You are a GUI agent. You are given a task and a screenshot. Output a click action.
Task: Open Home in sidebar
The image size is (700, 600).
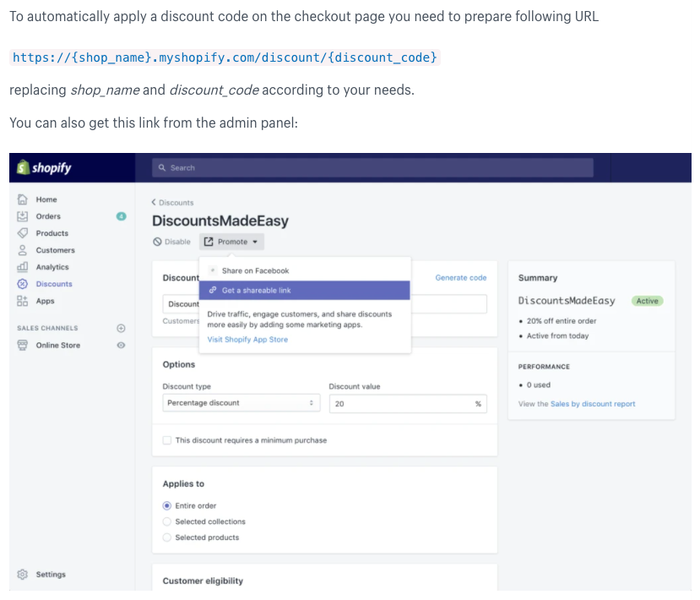click(x=46, y=199)
